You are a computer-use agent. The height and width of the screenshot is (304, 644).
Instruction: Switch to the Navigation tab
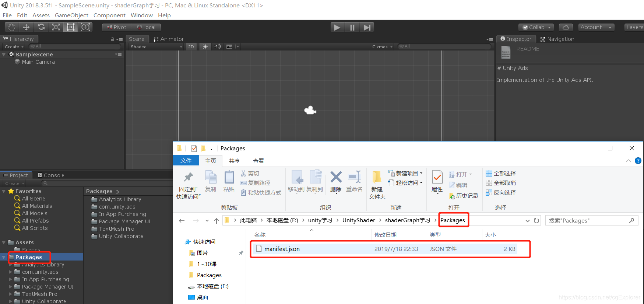[x=557, y=39]
